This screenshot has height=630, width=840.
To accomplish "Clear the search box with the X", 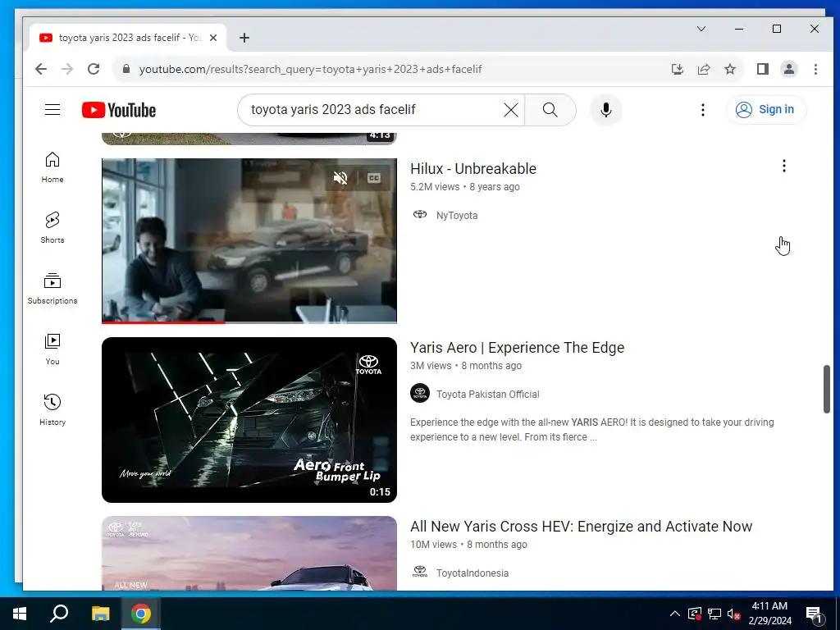I will (511, 110).
